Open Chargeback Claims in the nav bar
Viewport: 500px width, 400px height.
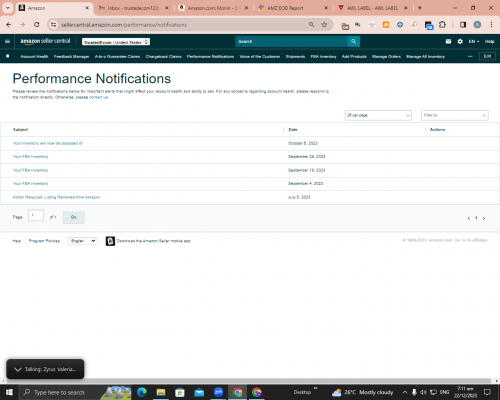coord(163,56)
